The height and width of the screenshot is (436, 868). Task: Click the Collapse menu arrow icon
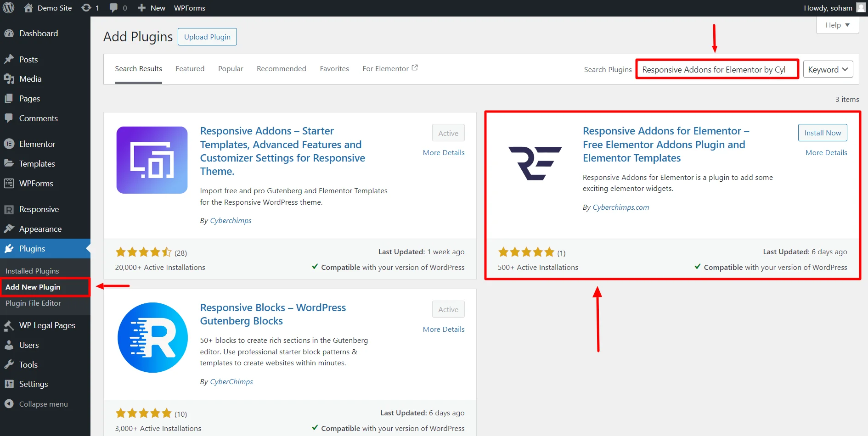(9, 404)
